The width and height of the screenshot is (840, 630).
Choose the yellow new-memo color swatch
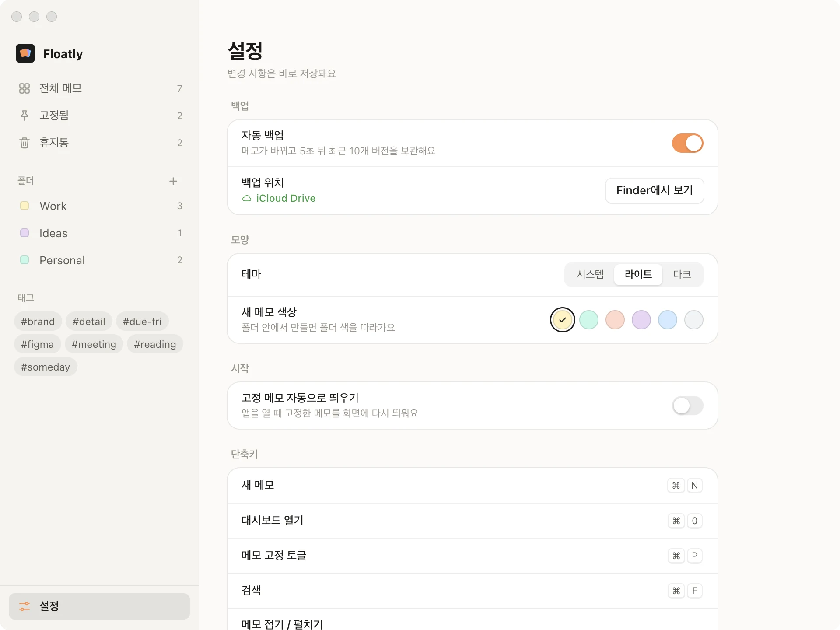(563, 320)
